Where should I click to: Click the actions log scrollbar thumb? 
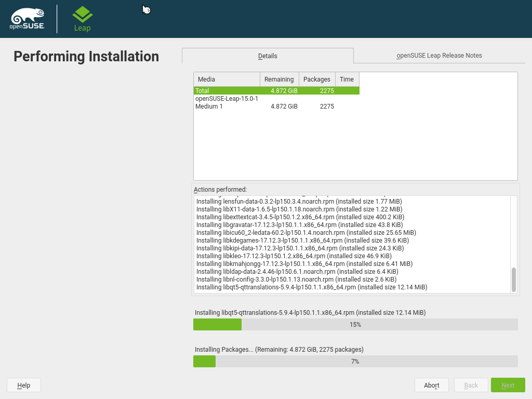point(513,280)
